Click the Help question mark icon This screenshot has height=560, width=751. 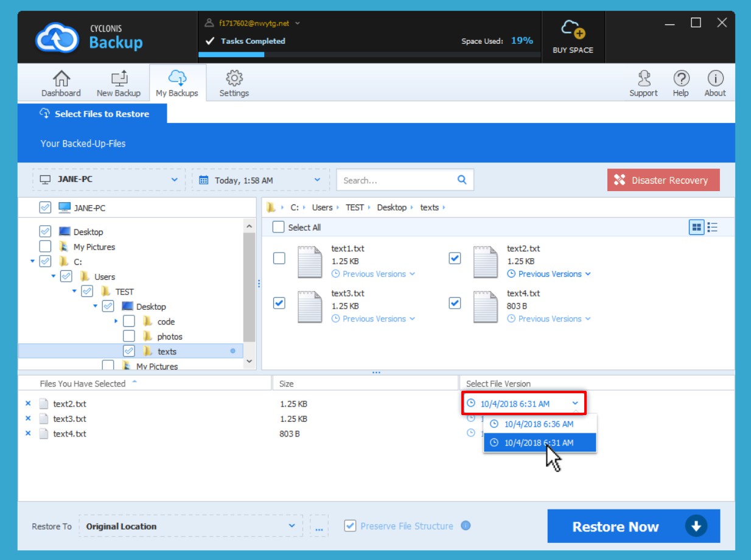681,79
